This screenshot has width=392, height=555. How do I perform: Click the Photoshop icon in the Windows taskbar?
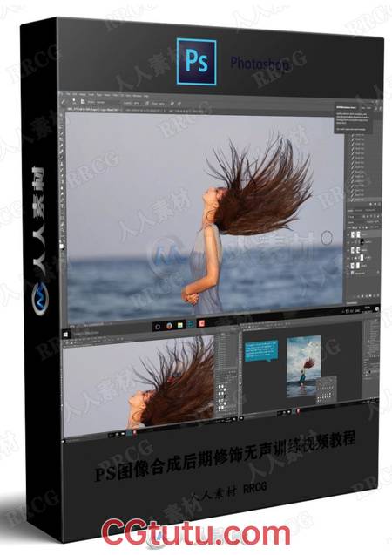pyautogui.click(x=191, y=324)
